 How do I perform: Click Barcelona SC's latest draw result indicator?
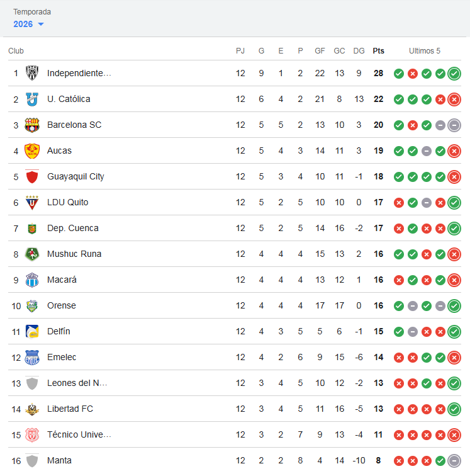click(x=454, y=125)
